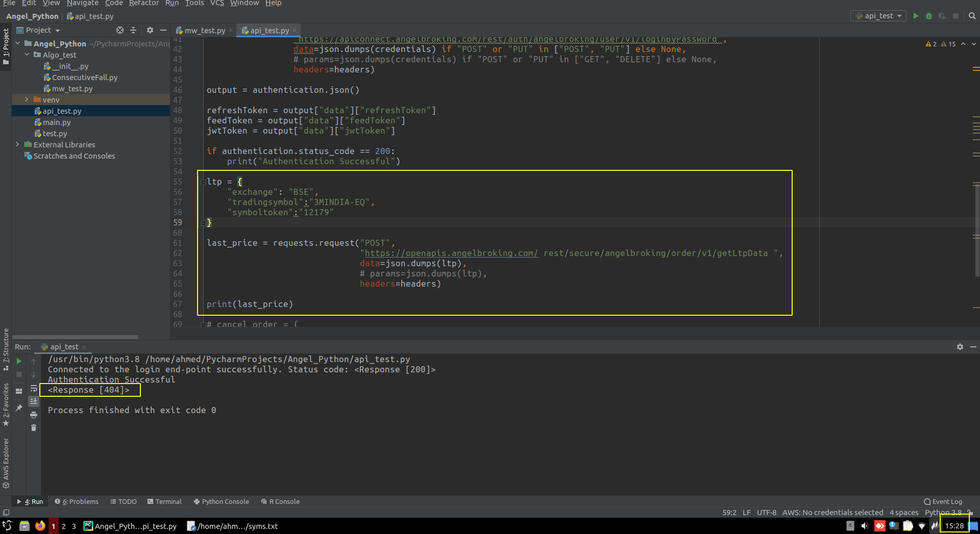Collapse the Angel_Python project root
This screenshot has width=980, height=534.
coord(18,43)
